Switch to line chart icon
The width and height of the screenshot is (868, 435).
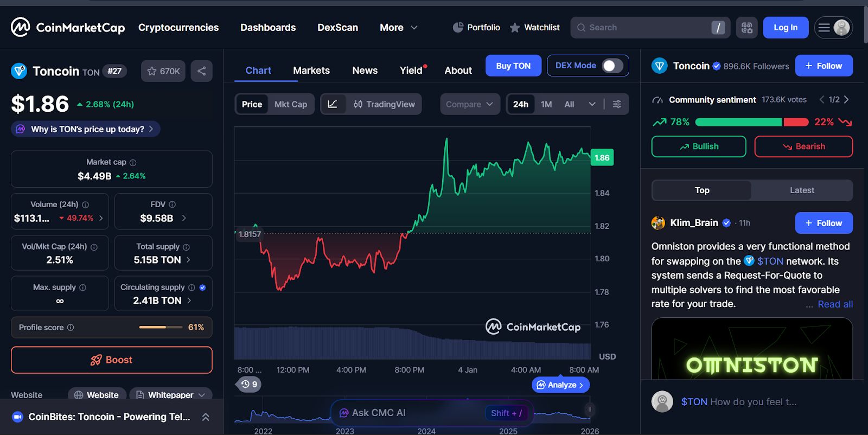(x=333, y=104)
